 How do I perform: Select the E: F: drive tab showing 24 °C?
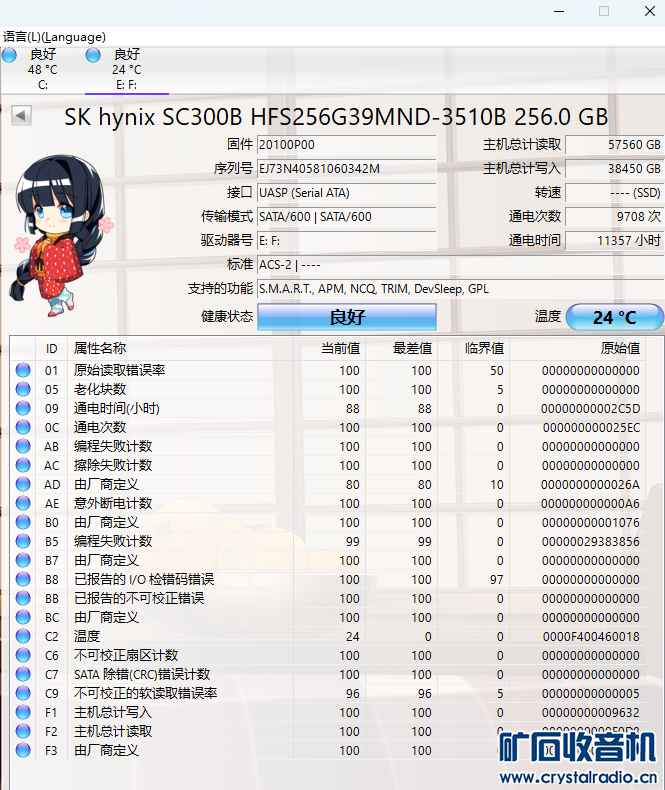126,69
